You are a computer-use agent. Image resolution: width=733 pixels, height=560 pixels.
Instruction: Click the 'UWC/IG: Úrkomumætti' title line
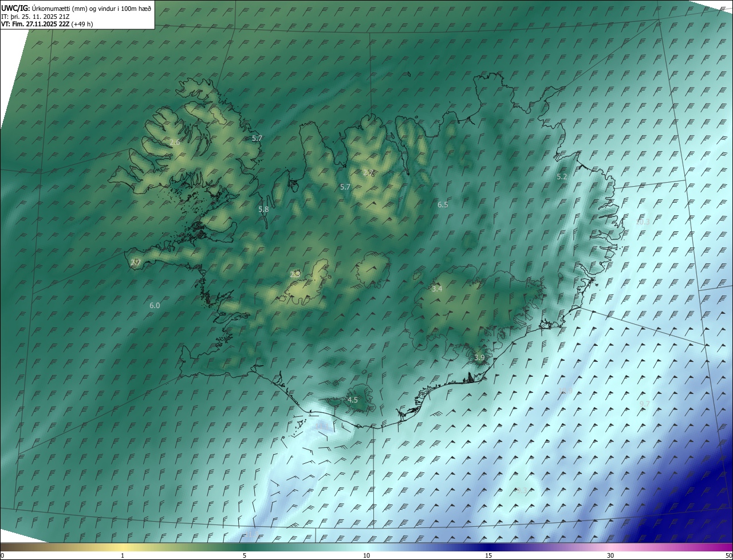click(x=76, y=7)
